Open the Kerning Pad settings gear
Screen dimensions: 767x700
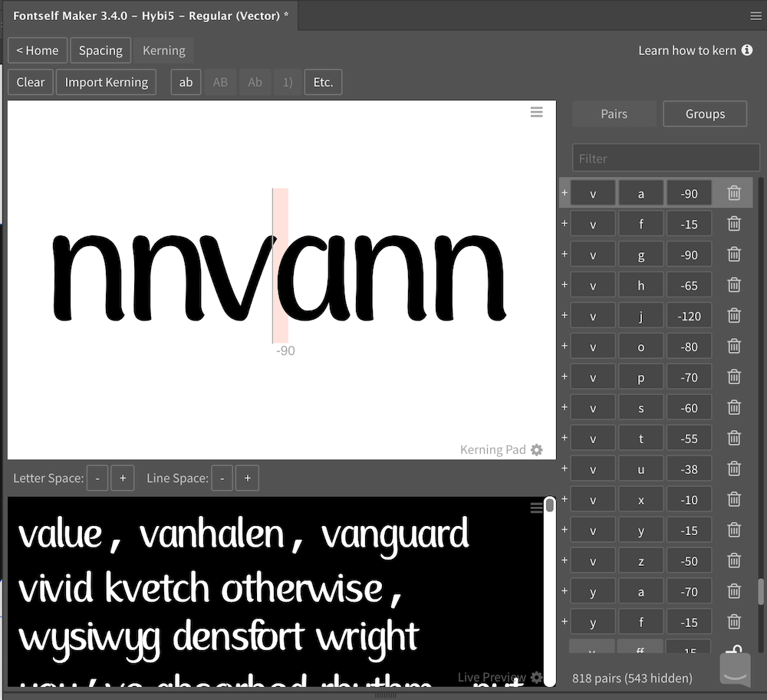point(537,450)
